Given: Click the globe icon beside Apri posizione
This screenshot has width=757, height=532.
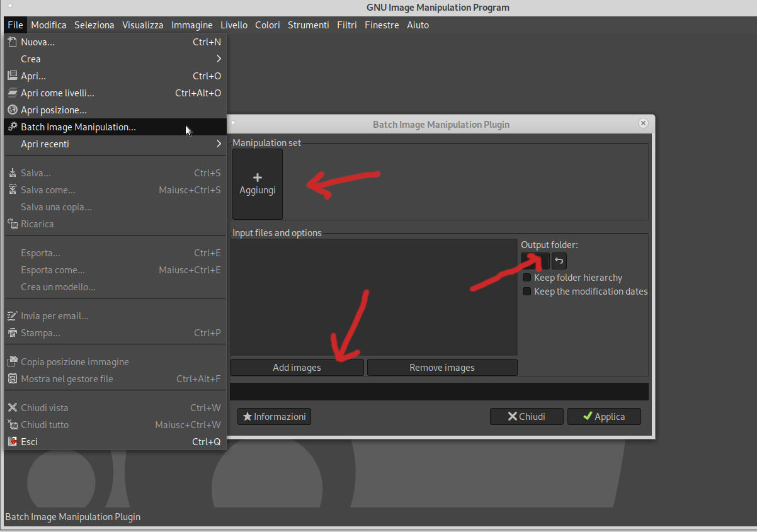Looking at the screenshot, I should click(x=12, y=110).
